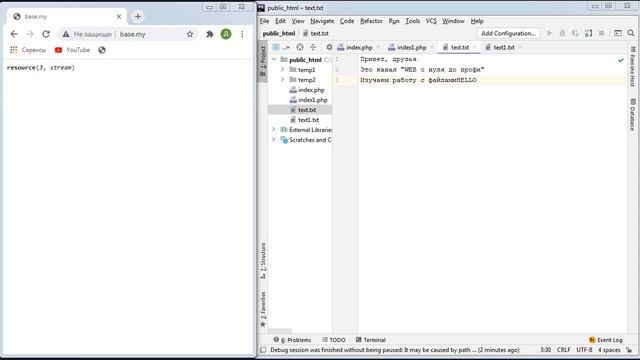Go back in the Chrome browser
640x360 pixels.
point(14,34)
